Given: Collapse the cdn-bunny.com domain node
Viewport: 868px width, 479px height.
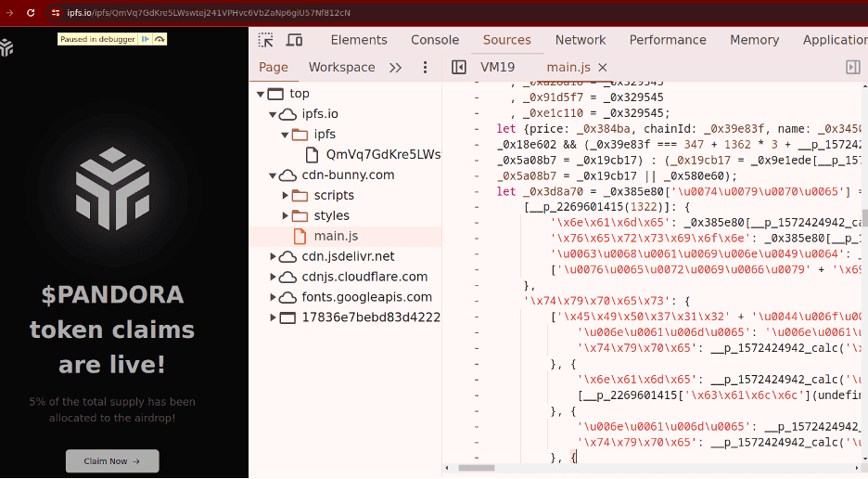Looking at the screenshot, I should coord(274,175).
